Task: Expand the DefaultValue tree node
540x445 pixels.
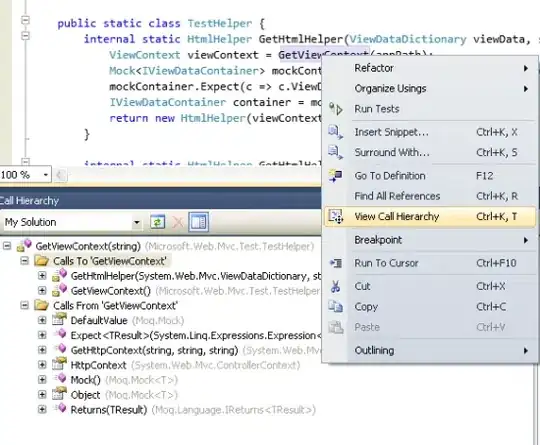Action: (x=42, y=320)
